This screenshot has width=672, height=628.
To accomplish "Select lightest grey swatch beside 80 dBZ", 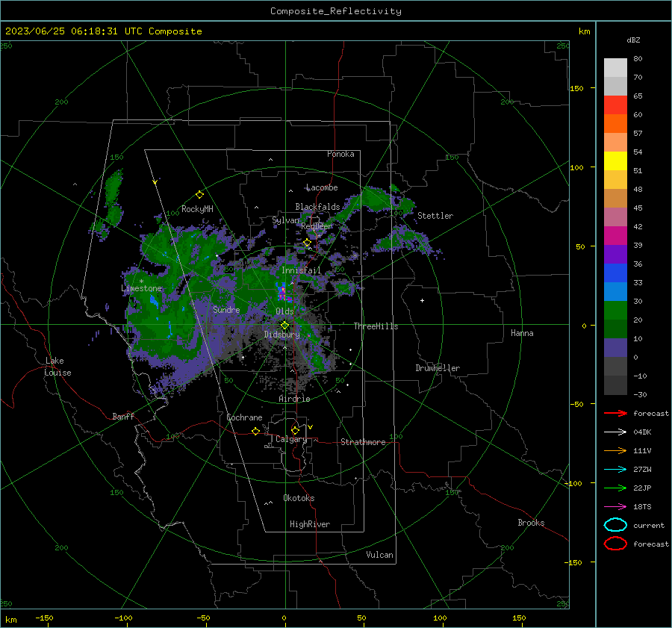I will tap(615, 67).
